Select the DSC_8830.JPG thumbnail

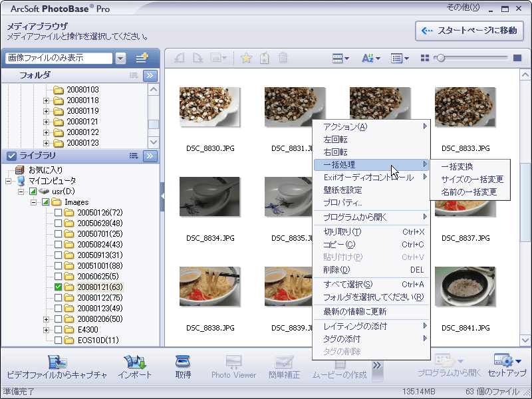tap(209, 107)
